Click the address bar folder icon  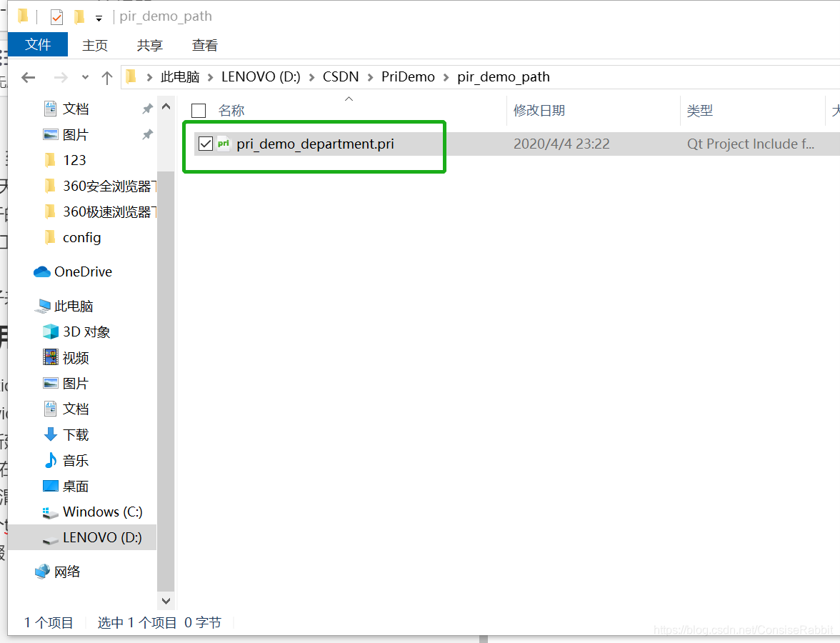pos(131,77)
